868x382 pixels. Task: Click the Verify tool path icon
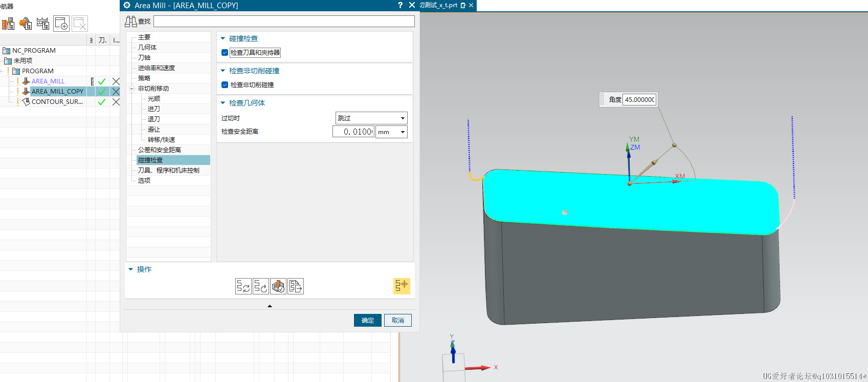tap(278, 286)
